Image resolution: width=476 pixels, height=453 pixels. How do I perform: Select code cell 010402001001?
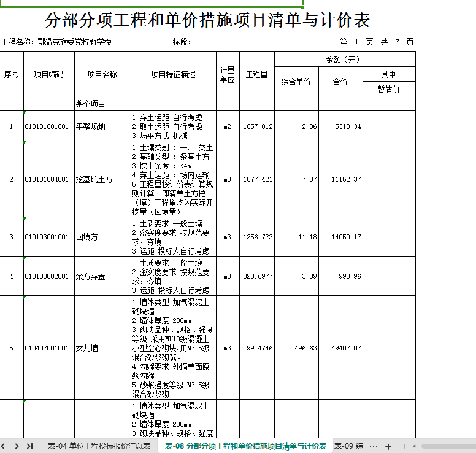tap(49, 348)
